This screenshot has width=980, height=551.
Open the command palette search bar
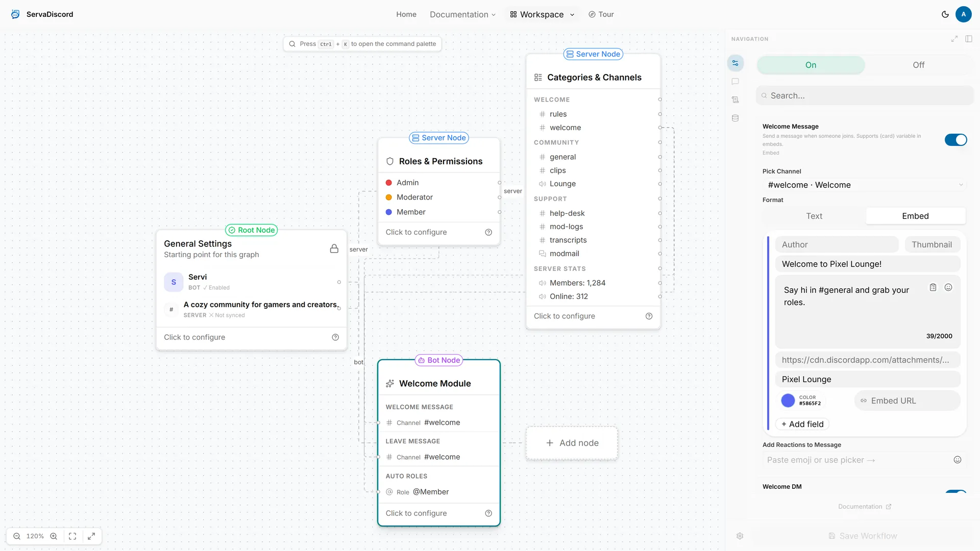click(362, 44)
